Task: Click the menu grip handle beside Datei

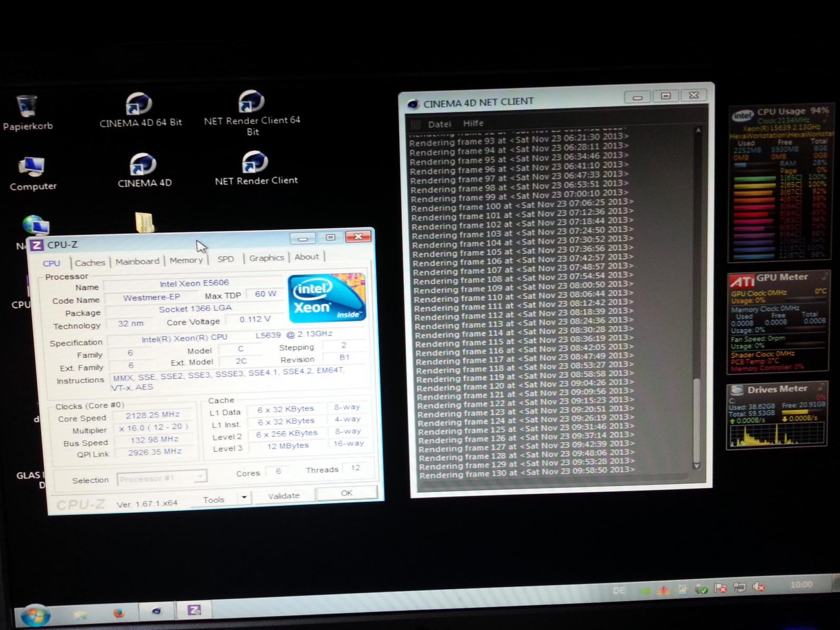Action: pyautogui.click(x=416, y=125)
